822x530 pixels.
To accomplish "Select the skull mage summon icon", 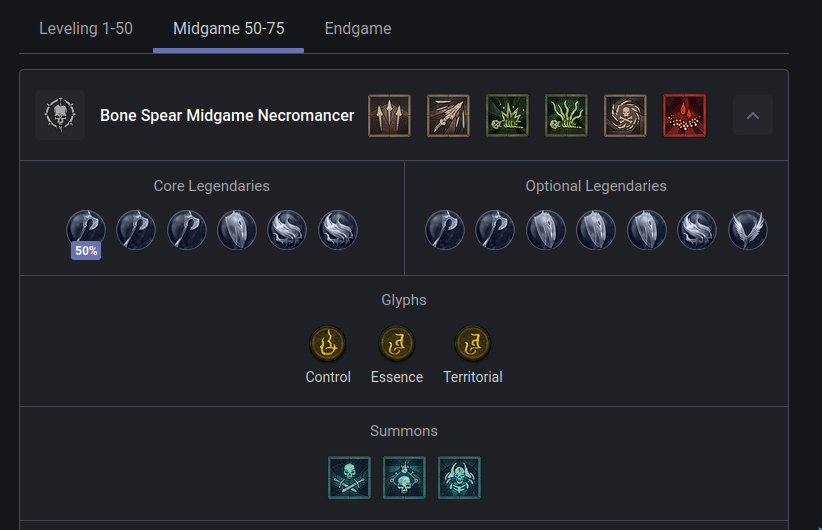I will click(x=404, y=478).
